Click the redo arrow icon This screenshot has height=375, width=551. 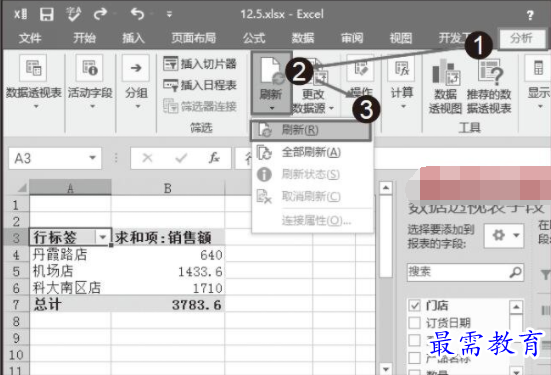coord(100,14)
